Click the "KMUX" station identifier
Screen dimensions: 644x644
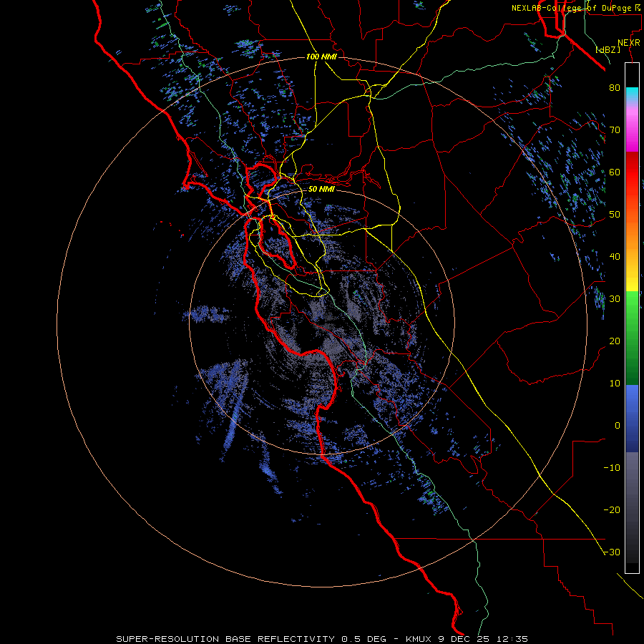point(418,639)
